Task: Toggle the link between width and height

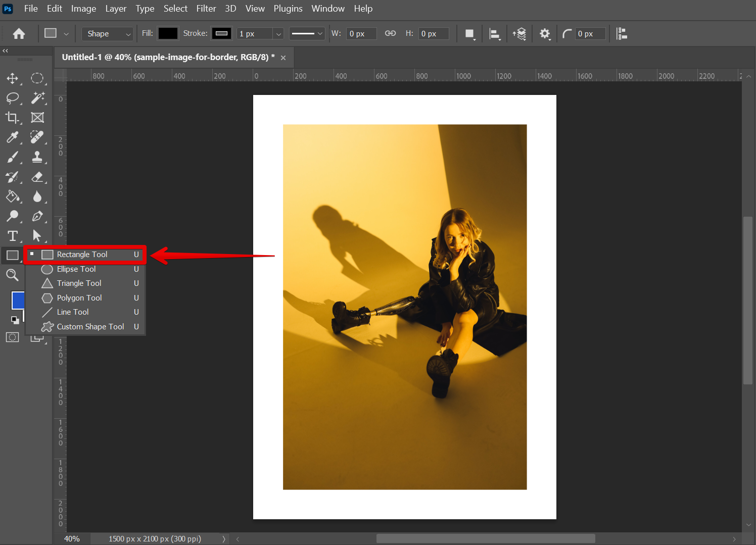Action: pyautogui.click(x=390, y=33)
